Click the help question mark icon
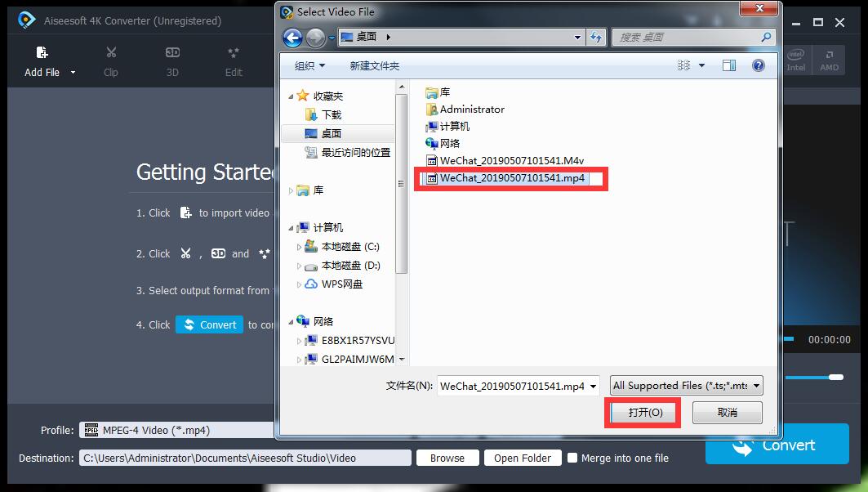The width and height of the screenshot is (868, 492). 759,65
